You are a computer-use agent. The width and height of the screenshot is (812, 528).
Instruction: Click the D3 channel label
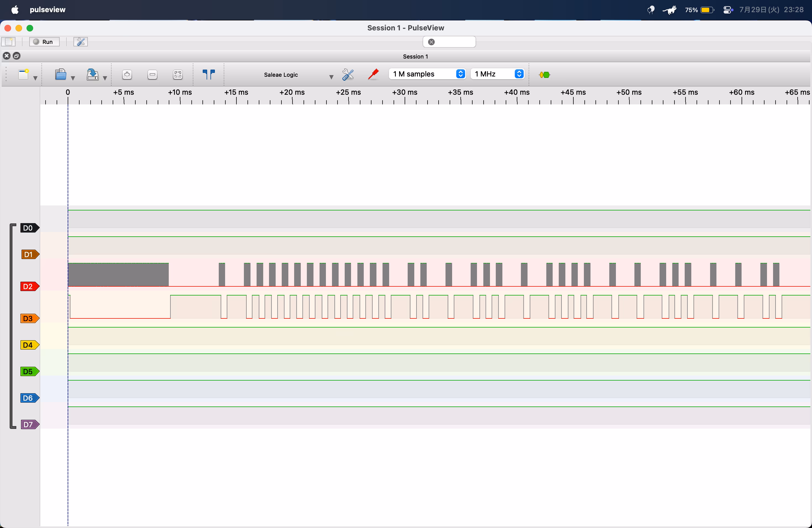(29, 319)
